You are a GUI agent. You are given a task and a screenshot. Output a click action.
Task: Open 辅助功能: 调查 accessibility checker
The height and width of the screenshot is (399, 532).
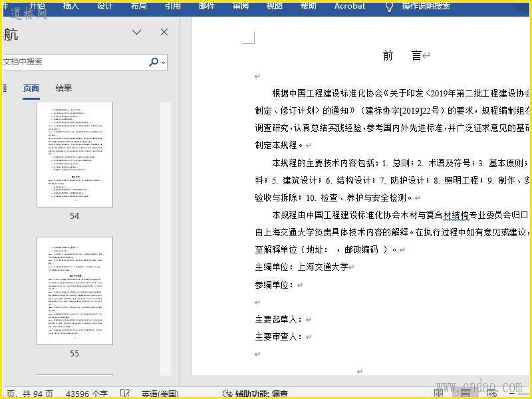[255, 394]
